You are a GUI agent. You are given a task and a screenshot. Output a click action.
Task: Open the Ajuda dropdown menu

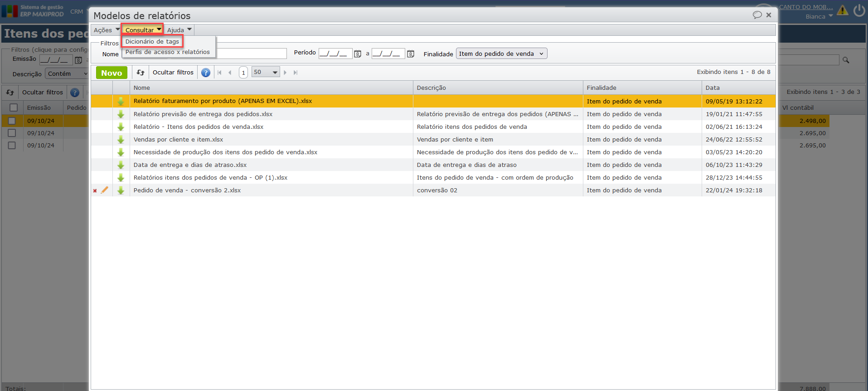coord(179,30)
